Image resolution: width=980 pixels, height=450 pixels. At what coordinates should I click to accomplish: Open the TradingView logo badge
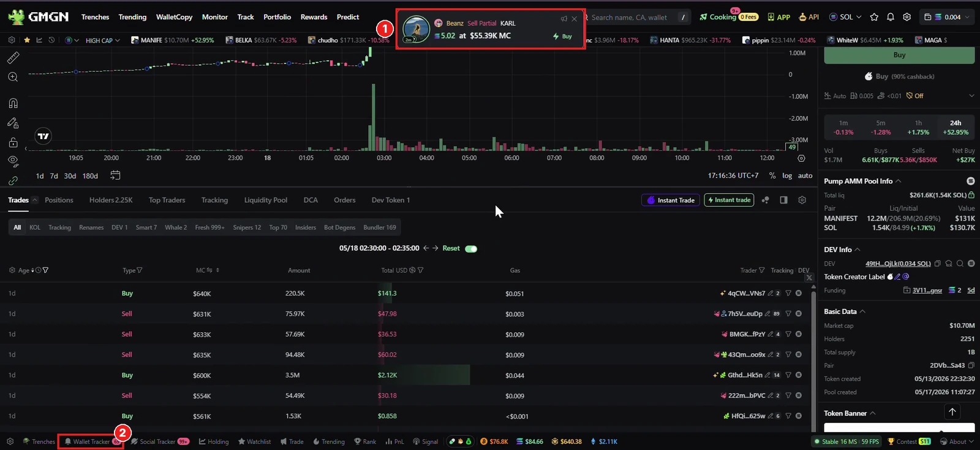click(x=43, y=136)
